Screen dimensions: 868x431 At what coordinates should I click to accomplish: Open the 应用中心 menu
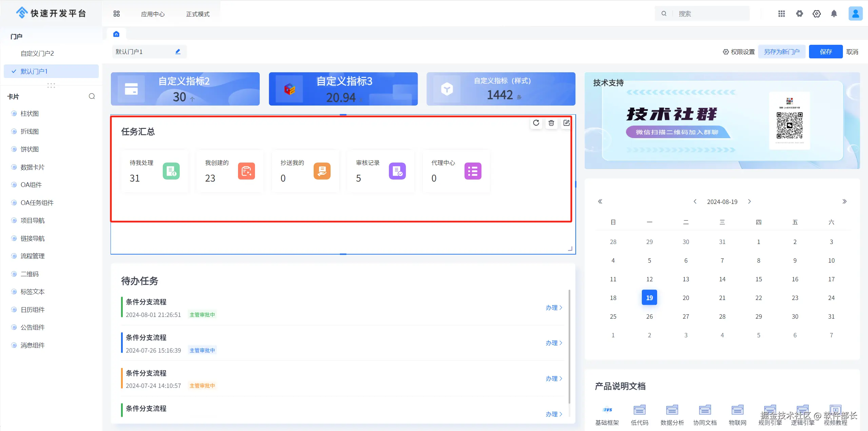tap(153, 14)
